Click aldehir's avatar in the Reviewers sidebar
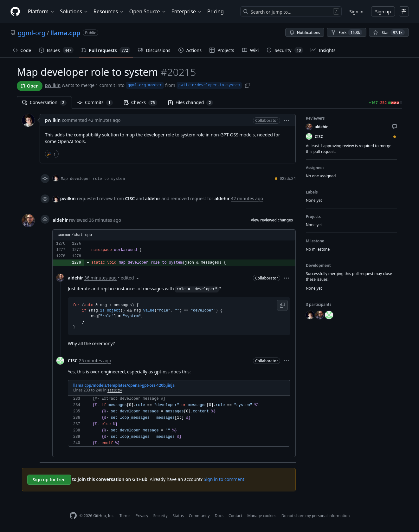 (309, 127)
